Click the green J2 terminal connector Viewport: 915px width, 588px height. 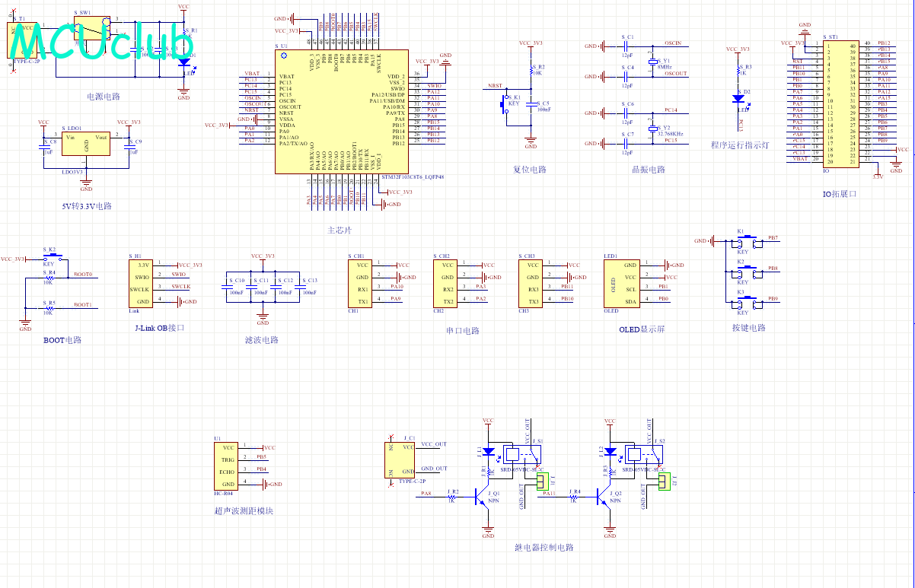coord(663,482)
